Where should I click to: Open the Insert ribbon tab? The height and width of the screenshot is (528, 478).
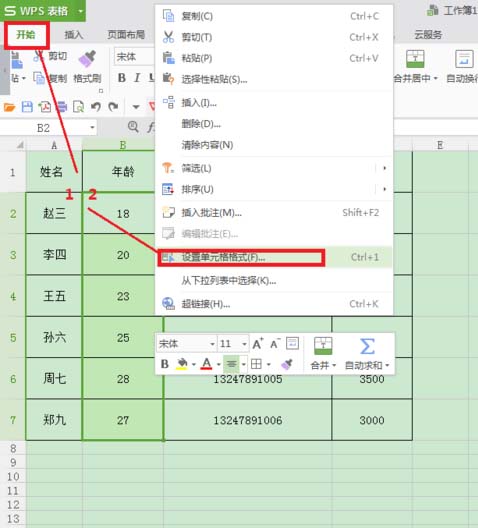73,35
